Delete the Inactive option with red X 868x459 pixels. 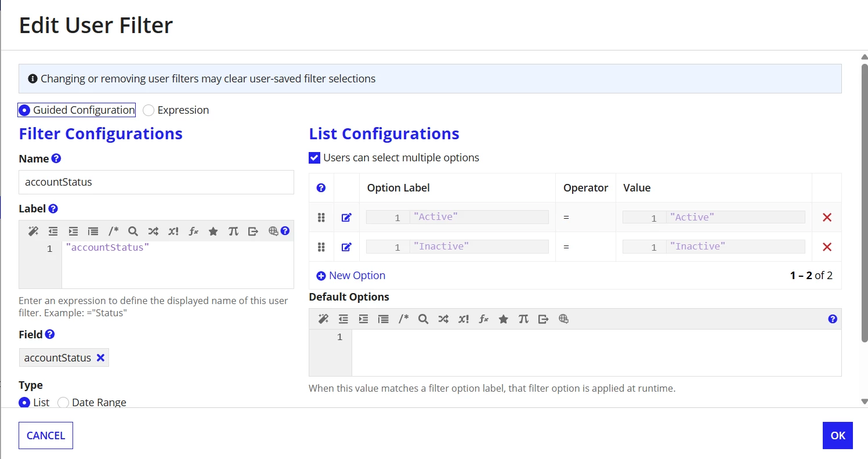(x=827, y=247)
